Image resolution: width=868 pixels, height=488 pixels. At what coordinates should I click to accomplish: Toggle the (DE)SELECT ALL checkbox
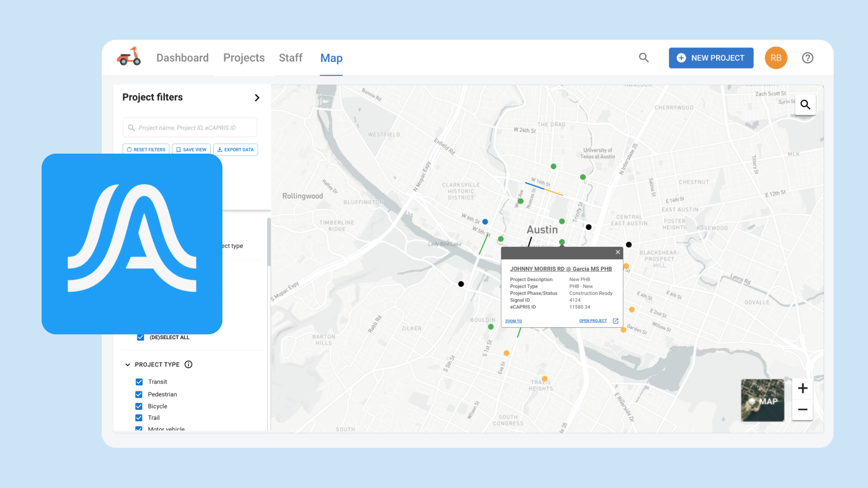point(141,337)
